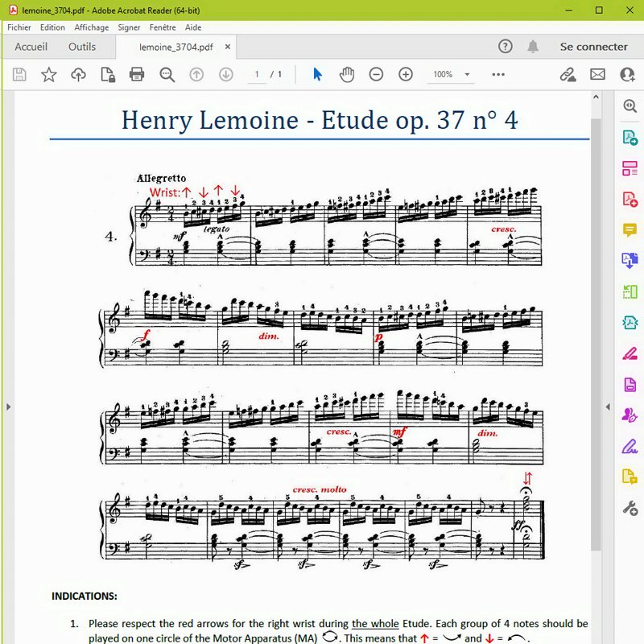Open the Find text magnifier icon
This screenshot has height=644, width=644.
(x=167, y=75)
